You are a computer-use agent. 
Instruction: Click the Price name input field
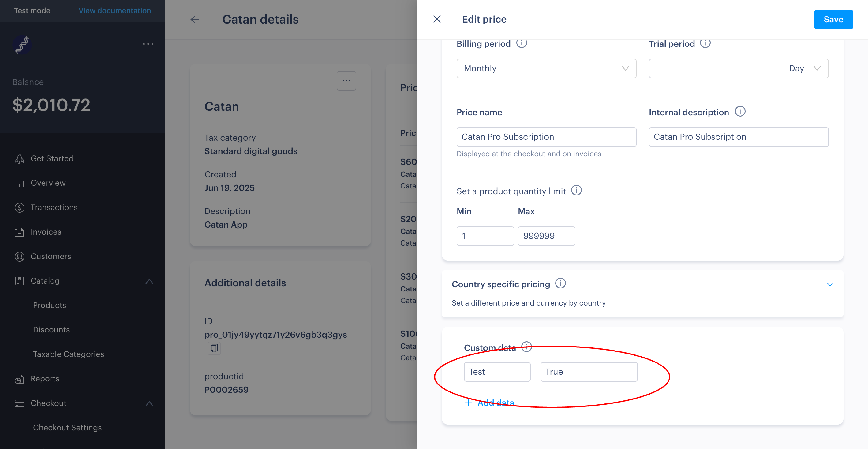546,137
